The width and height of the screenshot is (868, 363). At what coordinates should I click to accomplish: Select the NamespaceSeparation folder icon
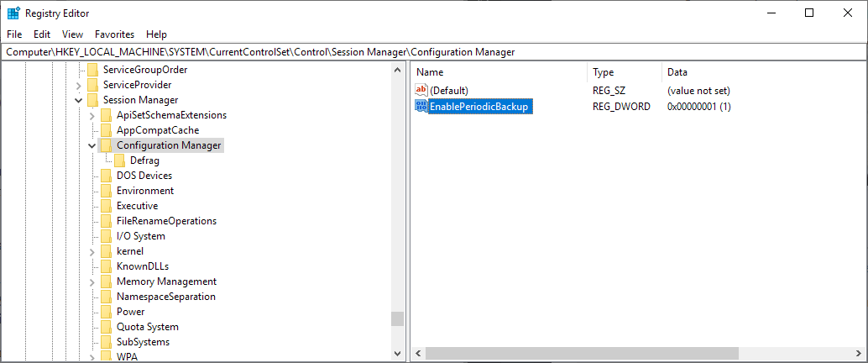106,297
